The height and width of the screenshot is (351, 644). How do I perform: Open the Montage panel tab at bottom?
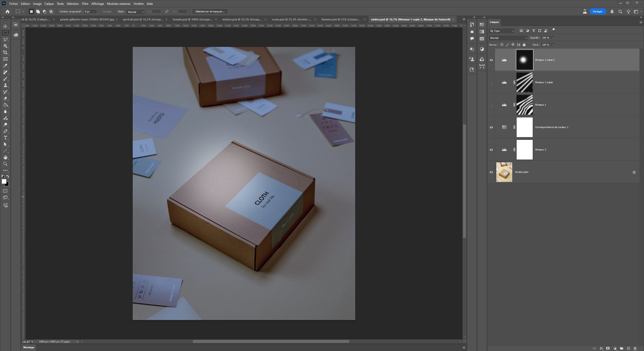click(x=29, y=347)
